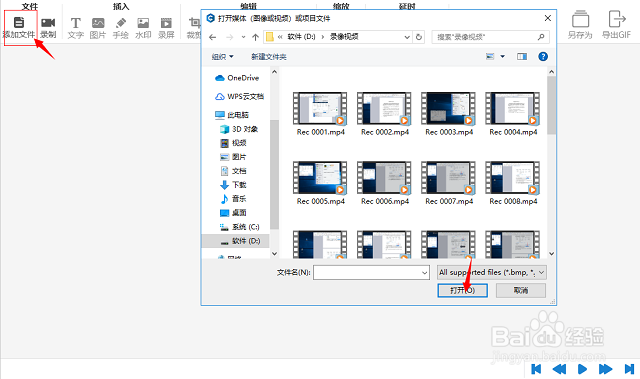Open Music (音乐) folder in tree
This screenshot has width=640, height=379.
click(x=233, y=199)
